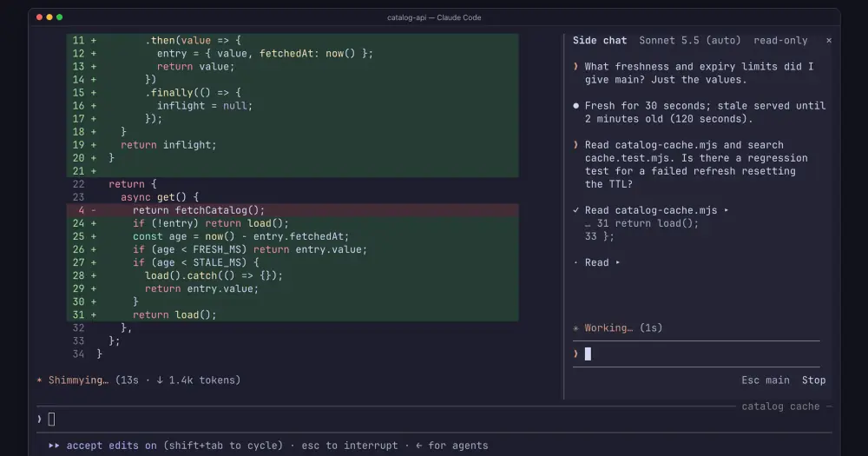The height and width of the screenshot is (456, 868).
Task: Click the regression test question message
Action: point(696,164)
